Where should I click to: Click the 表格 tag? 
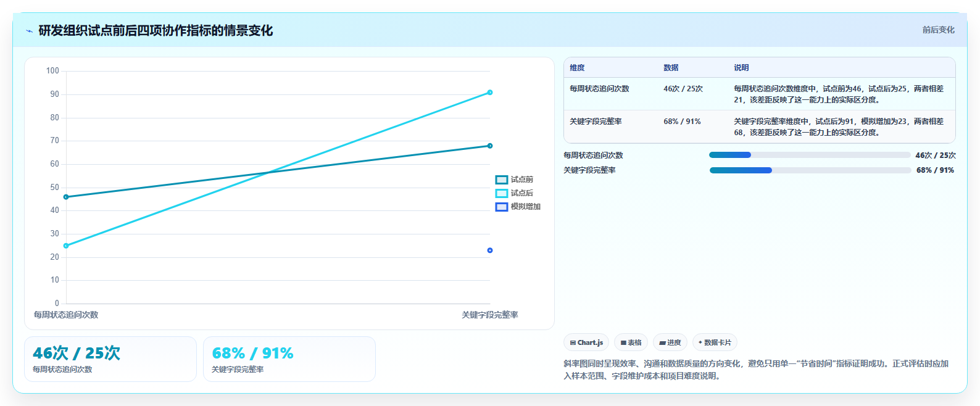point(631,342)
